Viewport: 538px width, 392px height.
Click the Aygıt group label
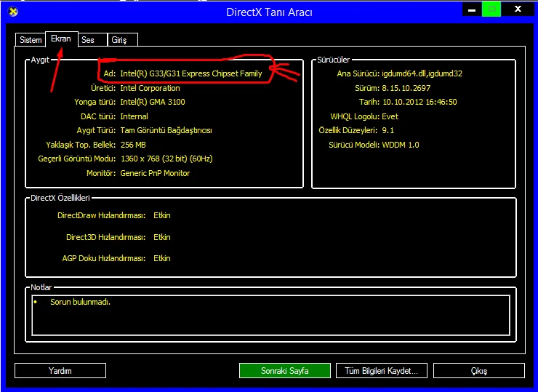point(40,60)
